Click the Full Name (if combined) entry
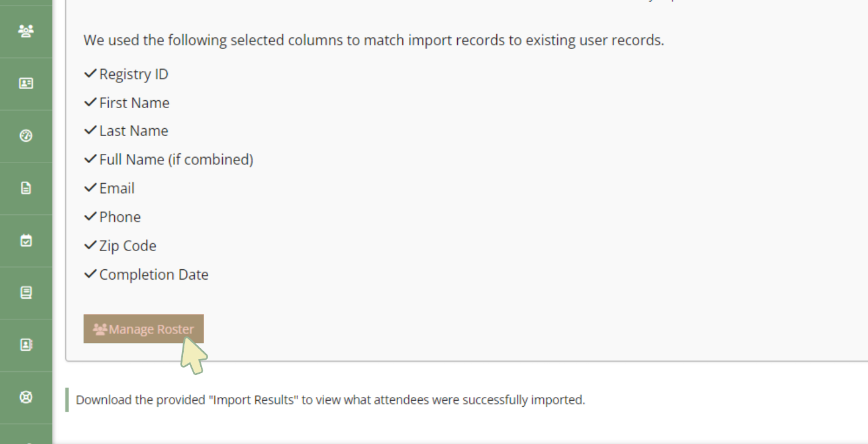The width and height of the screenshot is (868, 444). [176, 159]
